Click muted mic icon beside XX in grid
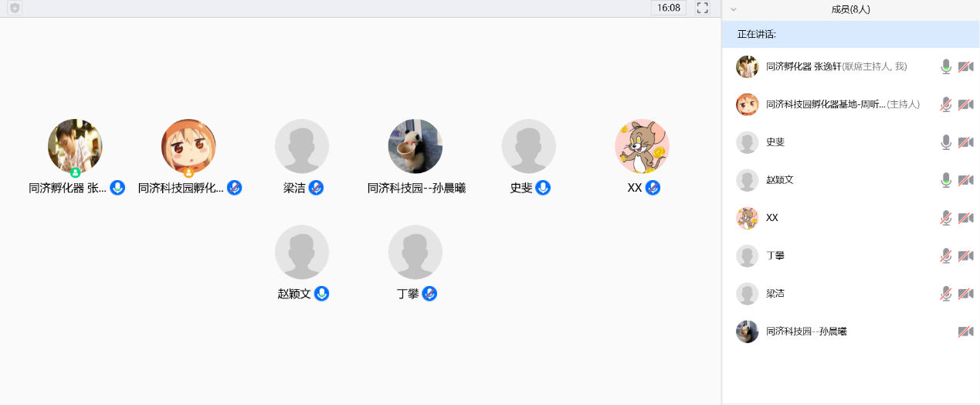Viewport: 980px width, 405px height. tap(653, 188)
